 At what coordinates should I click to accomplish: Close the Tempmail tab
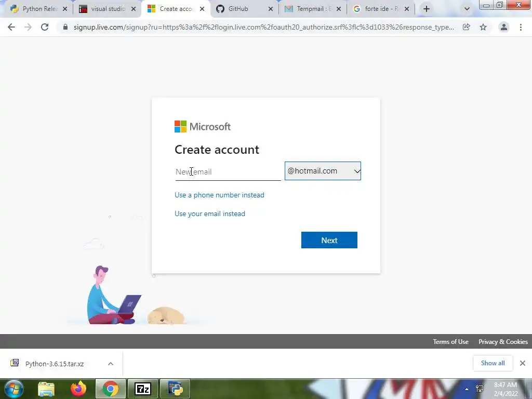point(339,9)
